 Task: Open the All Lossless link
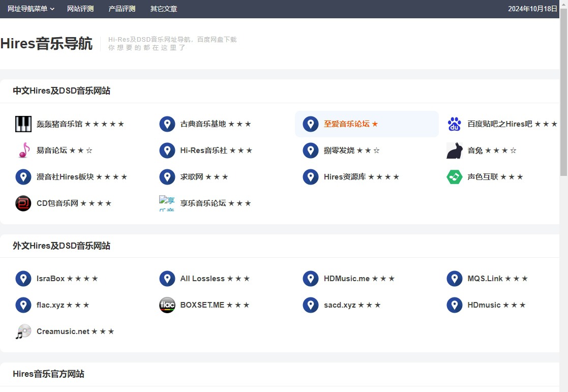215,279
